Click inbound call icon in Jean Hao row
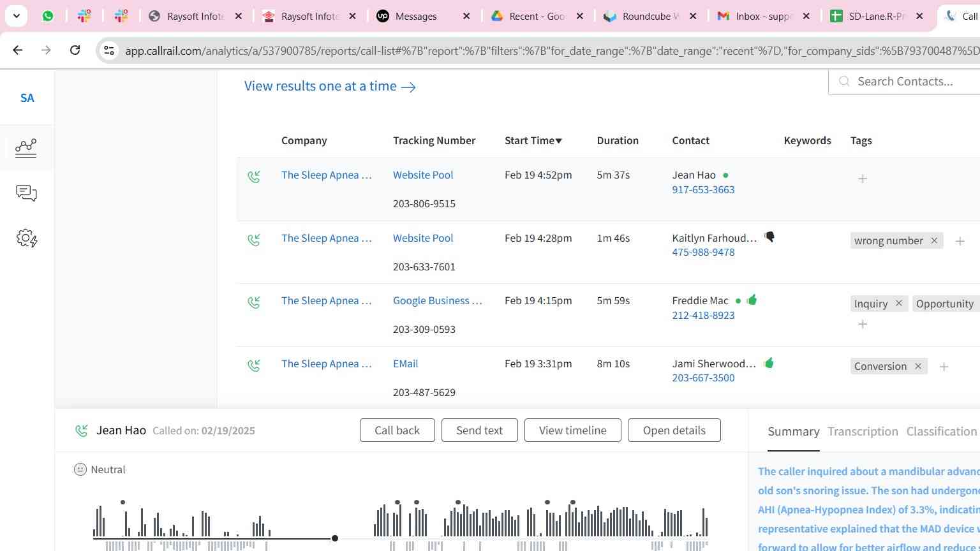The width and height of the screenshot is (980, 551). coord(254,177)
